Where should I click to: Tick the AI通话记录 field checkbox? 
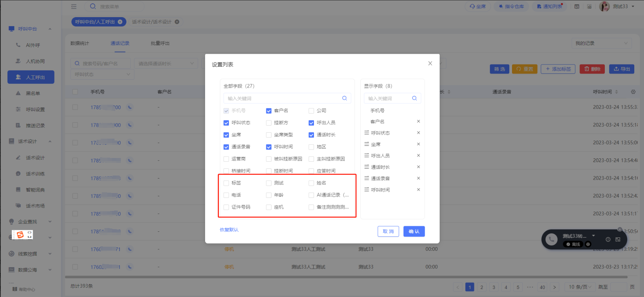(311, 195)
